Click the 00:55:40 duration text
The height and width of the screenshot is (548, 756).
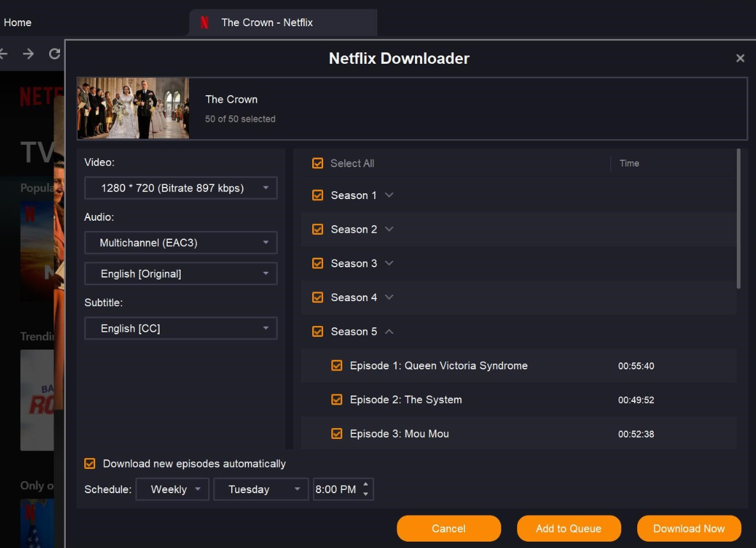(636, 366)
